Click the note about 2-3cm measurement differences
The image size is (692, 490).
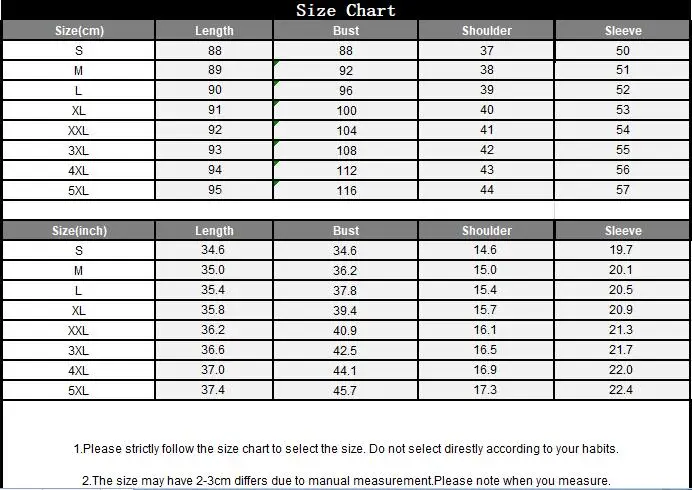(x=346, y=481)
